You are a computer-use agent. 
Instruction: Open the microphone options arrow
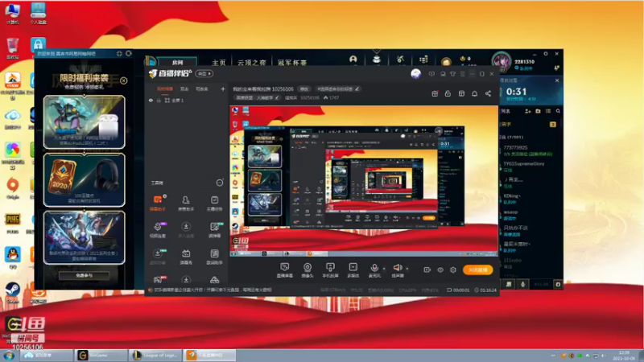click(x=384, y=269)
